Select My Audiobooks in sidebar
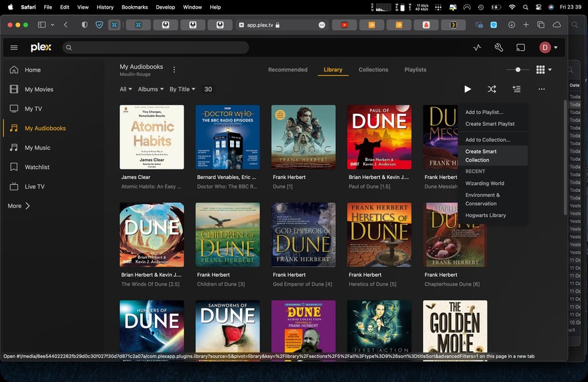Viewport: 588px width, 382px height. coord(45,128)
